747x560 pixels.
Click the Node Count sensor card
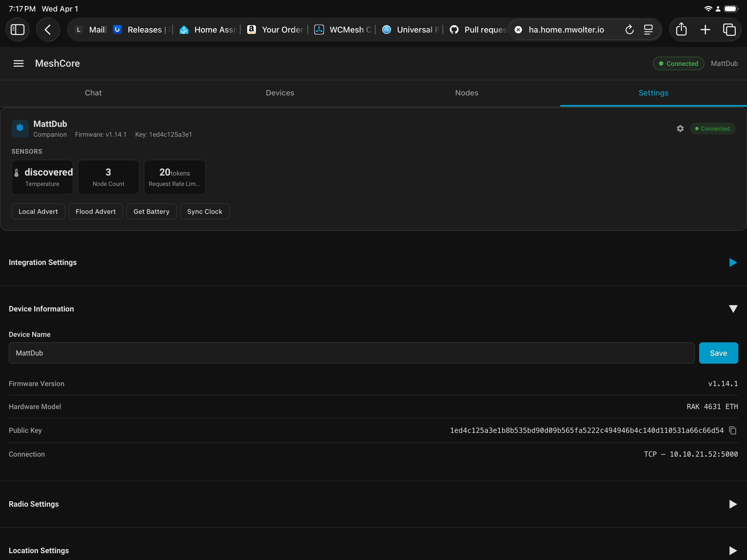click(108, 177)
